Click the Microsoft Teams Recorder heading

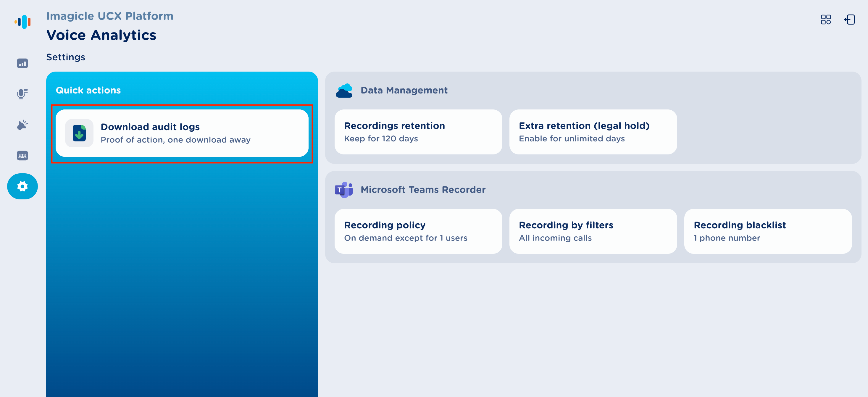423,190
